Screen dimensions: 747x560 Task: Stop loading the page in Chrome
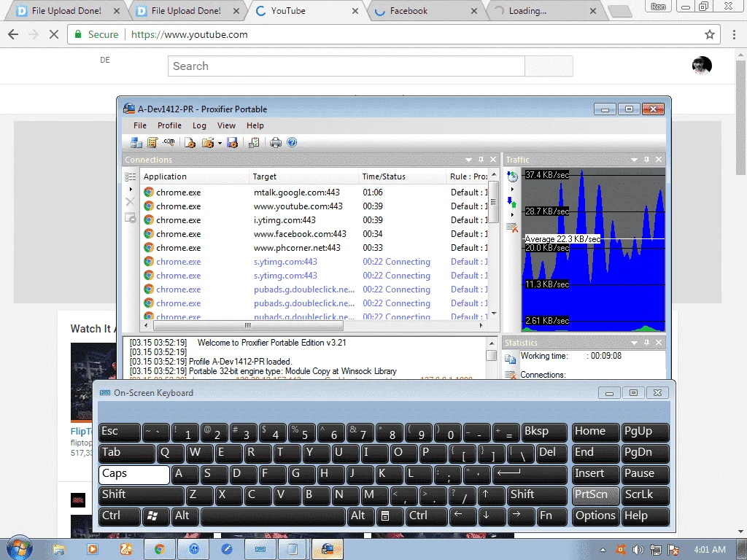(54, 34)
